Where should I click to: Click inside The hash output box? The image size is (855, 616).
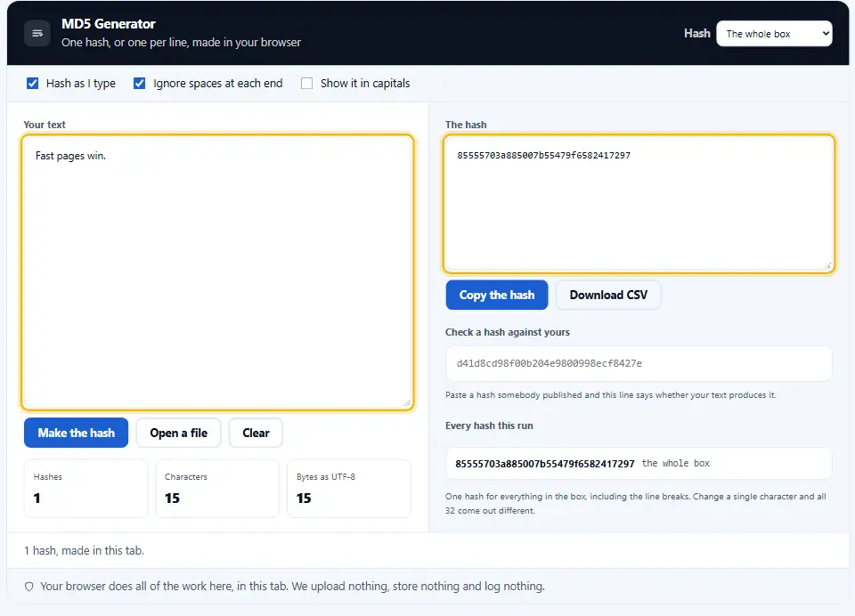[x=639, y=203]
